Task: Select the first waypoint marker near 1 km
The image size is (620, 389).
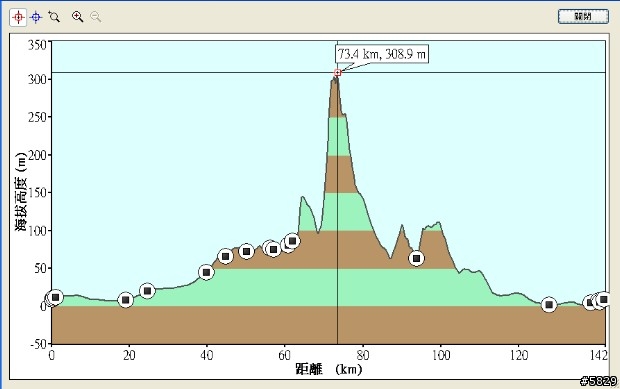Action: pyautogui.click(x=56, y=297)
